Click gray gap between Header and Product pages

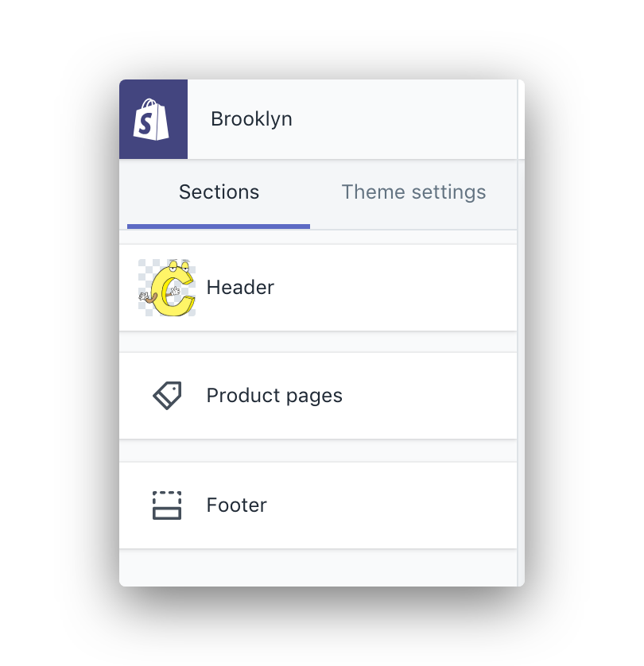(x=318, y=342)
